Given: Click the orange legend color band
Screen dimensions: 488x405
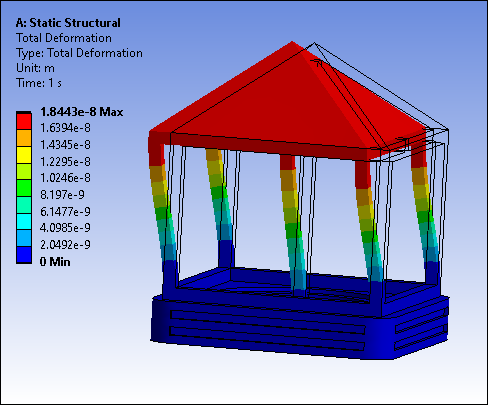Looking at the screenshot, I should pos(24,138).
